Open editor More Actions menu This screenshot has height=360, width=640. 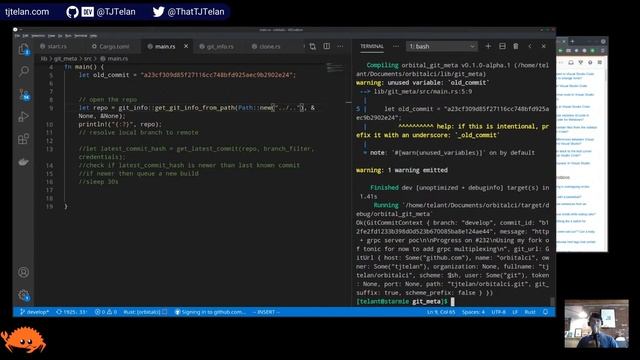(340, 46)
